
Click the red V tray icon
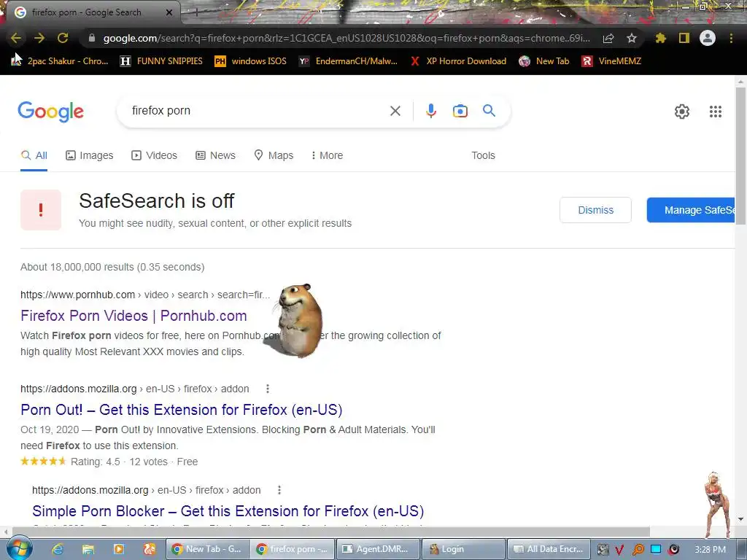(x=620, y=550)
